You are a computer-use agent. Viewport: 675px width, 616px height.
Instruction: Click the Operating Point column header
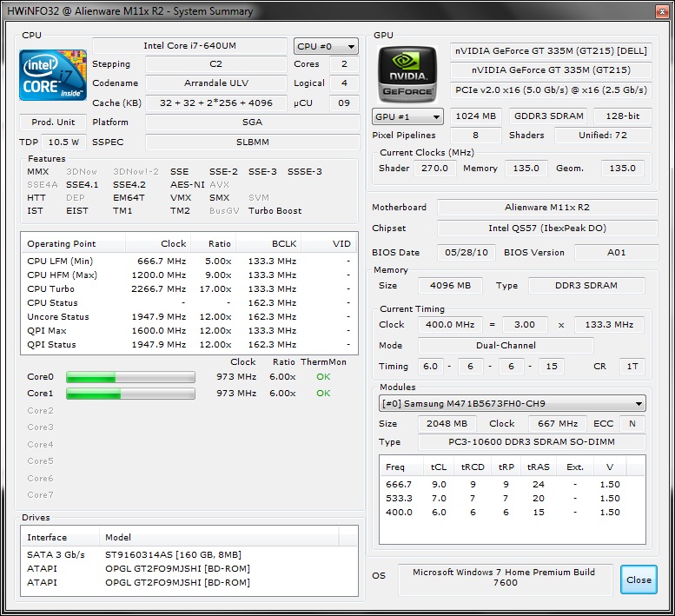[x=73, y=243]
